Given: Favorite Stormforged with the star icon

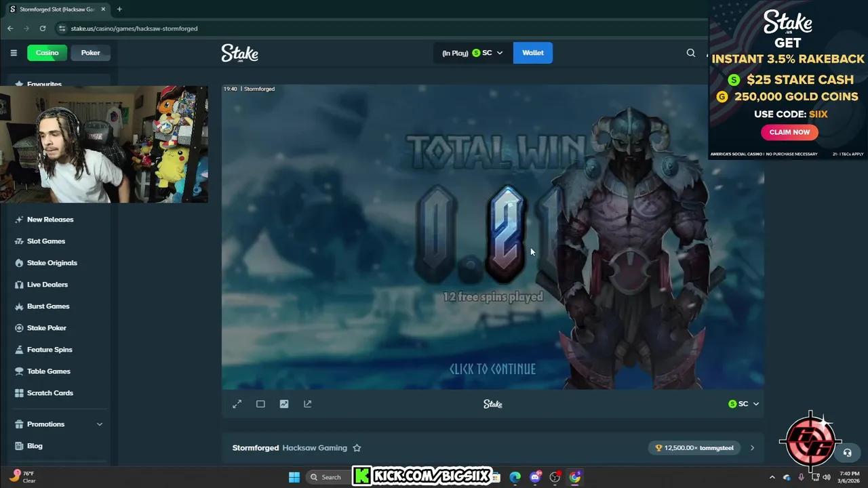Looking at the screenshot, I should tap(357, 447).
